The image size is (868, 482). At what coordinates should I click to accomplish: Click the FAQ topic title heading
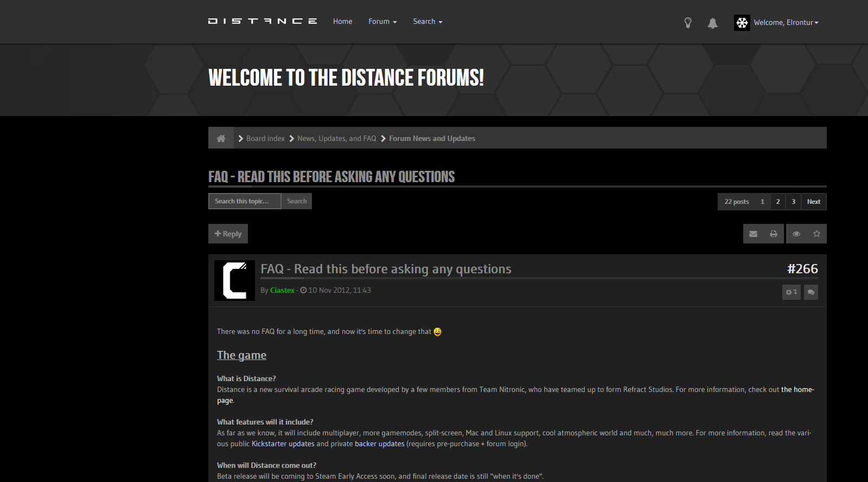(x=331, y=177)
